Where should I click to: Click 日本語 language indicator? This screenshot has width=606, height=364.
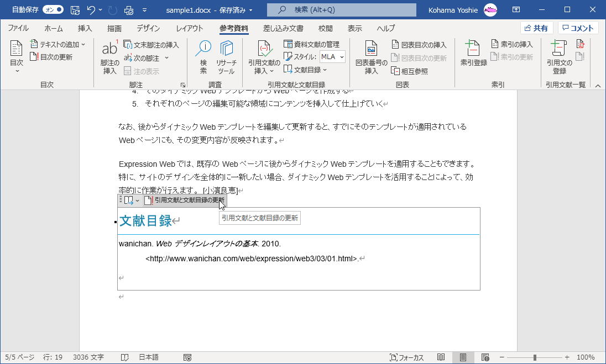click(x=149, y=357)
